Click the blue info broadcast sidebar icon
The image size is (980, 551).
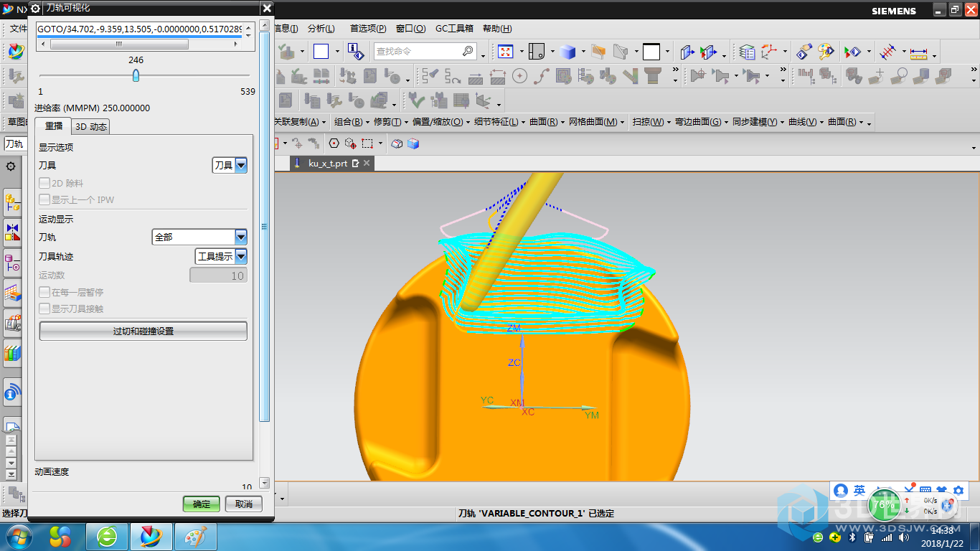[x=12, y=392]
